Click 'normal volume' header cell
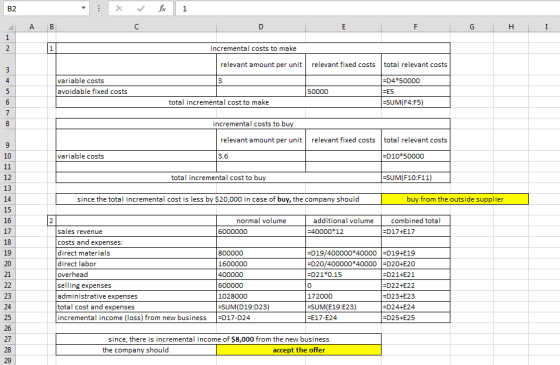Screen dimensions: 560x365 [x=261, y=221]
